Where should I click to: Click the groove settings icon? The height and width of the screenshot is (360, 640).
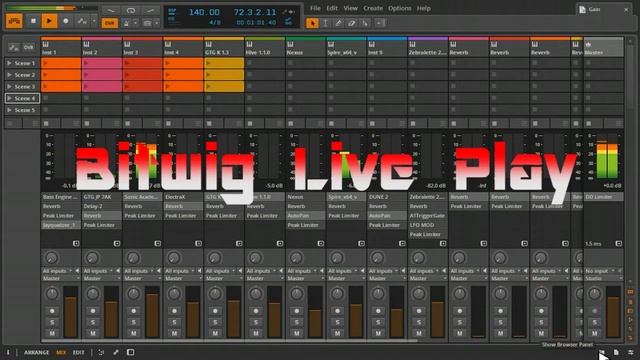point(147,23)
